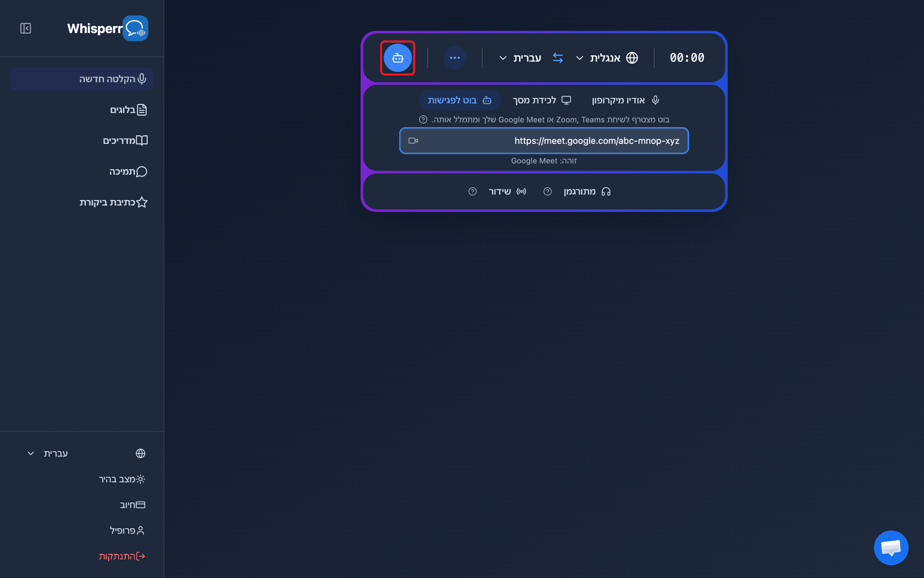Show help for the meeting bot description

click(x=423, y=120)
